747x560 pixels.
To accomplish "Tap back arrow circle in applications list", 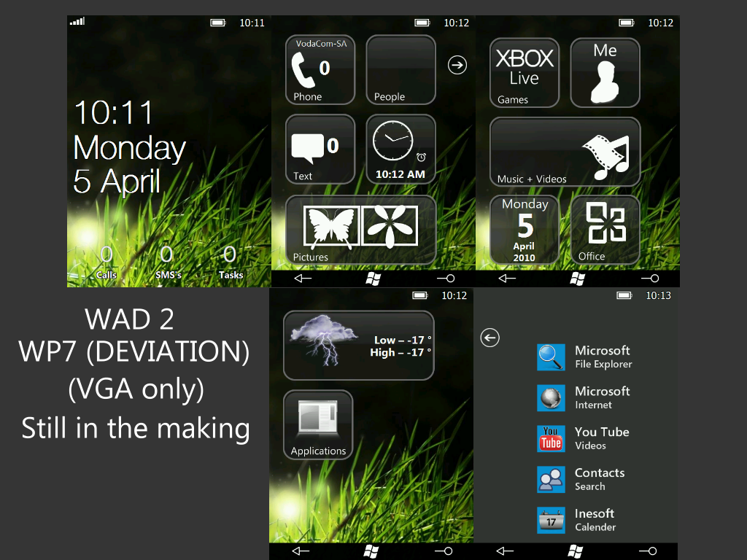I will (489, 338).
